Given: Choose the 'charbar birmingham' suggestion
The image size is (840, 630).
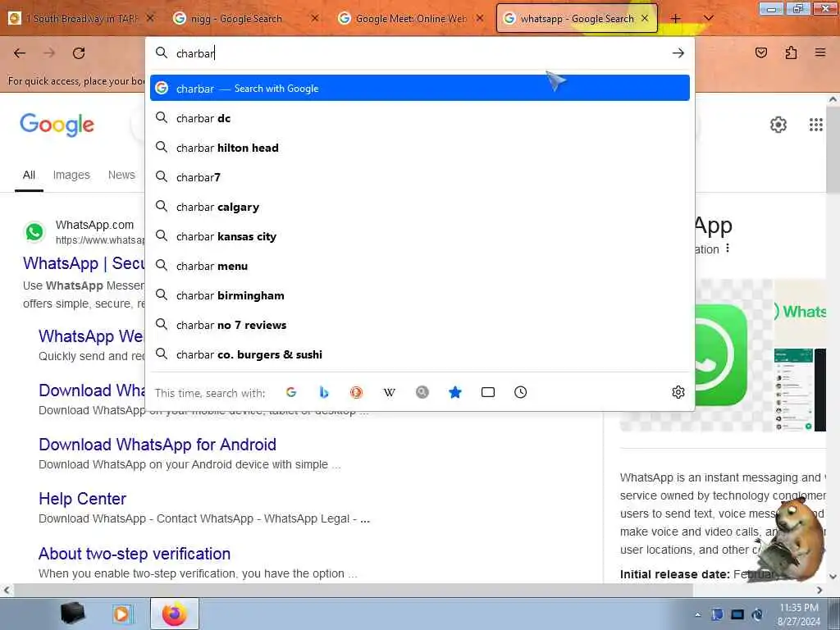Looking at the screenshot, I should [x=419, y=295].
